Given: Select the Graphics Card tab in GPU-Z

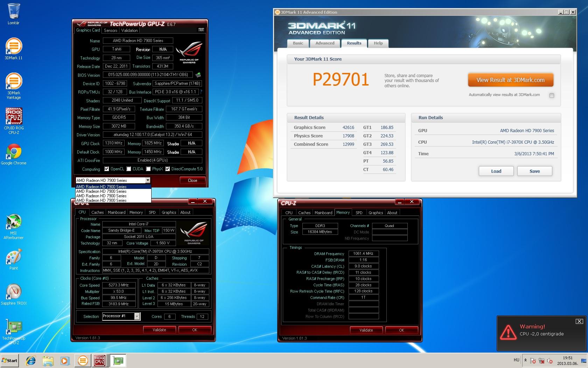Looking at the screenshot, I should (88, 30).
